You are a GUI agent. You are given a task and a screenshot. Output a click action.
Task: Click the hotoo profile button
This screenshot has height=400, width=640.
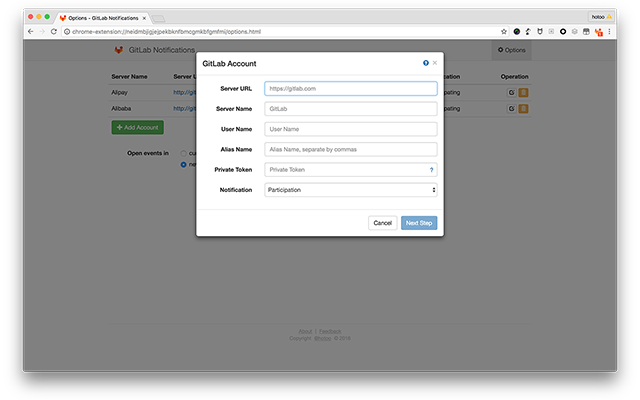601,17
